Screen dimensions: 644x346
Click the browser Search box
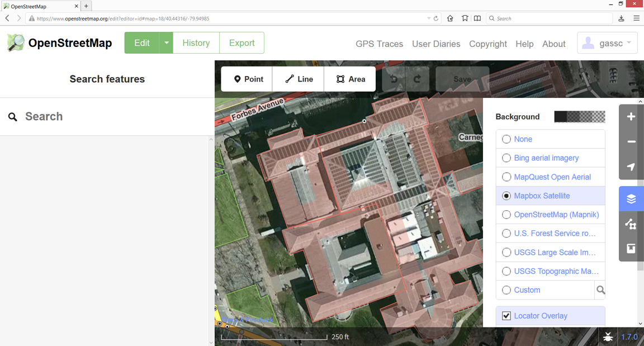point(550,18)
